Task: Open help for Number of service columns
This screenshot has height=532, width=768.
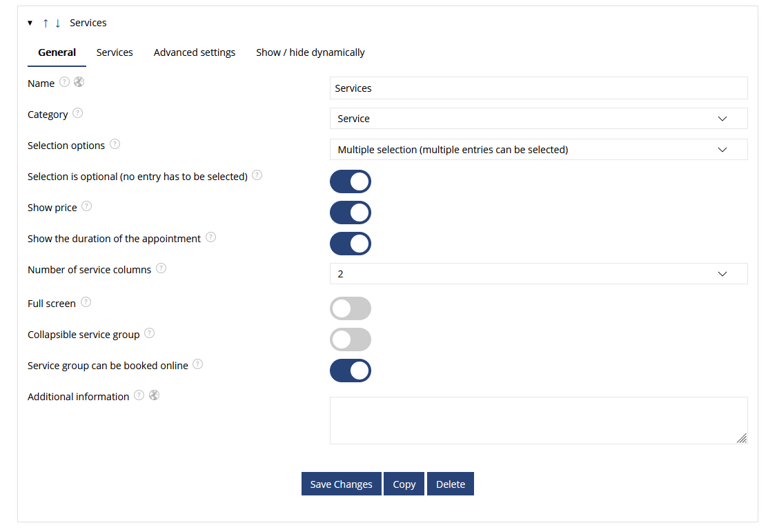Action: [161, 268]
